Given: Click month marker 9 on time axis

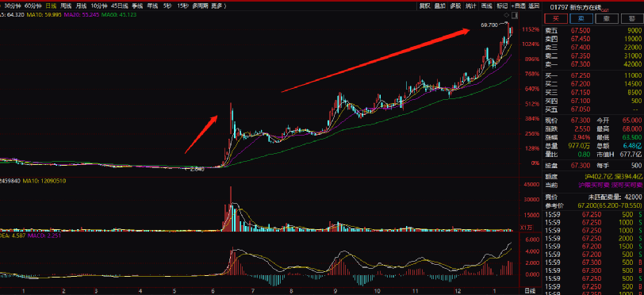Looking at the screenshot, I should pyautogui.click(x=335, y=291).
